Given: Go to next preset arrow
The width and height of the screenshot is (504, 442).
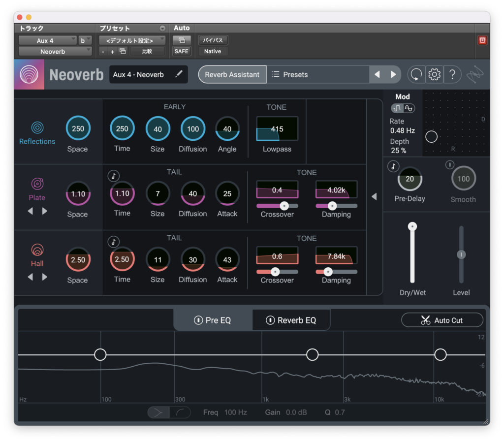Looking at the screenshot, I should (x=393, y=75).
